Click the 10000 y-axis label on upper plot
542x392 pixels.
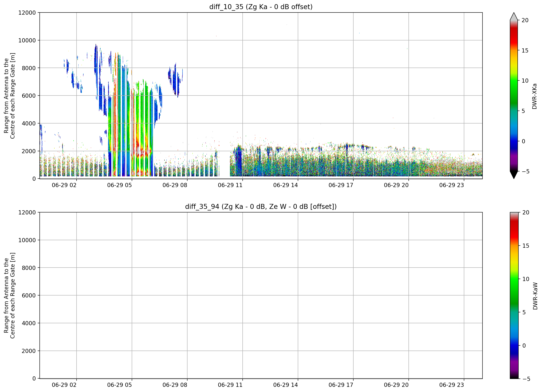click(27, 40)
